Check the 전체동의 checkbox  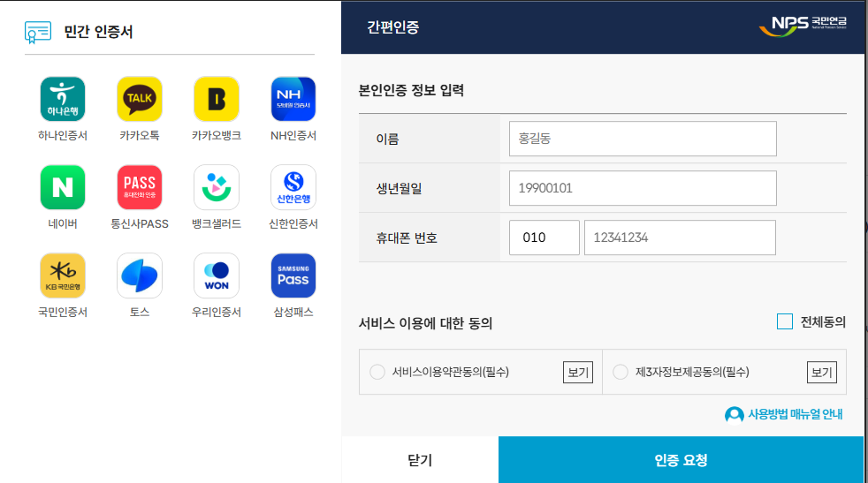tap(784, 321)
